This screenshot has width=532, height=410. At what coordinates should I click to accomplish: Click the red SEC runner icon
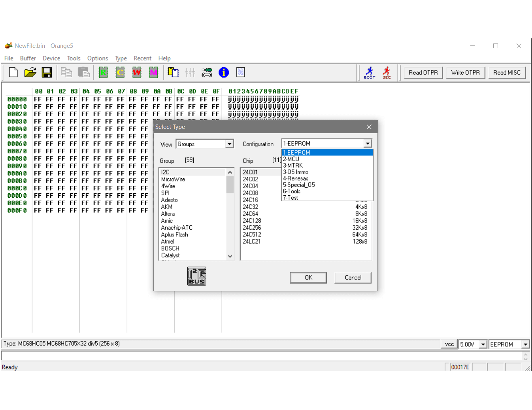[x=387, y=72]
